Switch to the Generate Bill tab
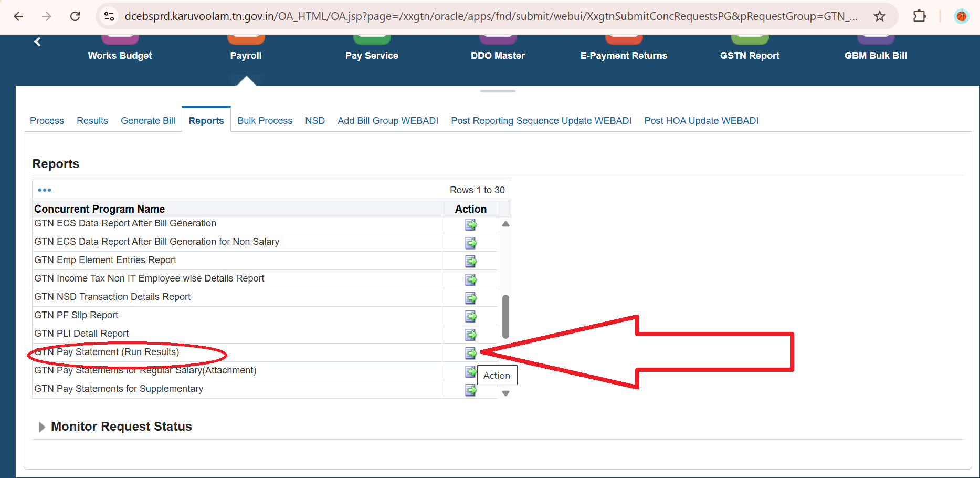This screenshot has width=980, height=478. [148, 121]
